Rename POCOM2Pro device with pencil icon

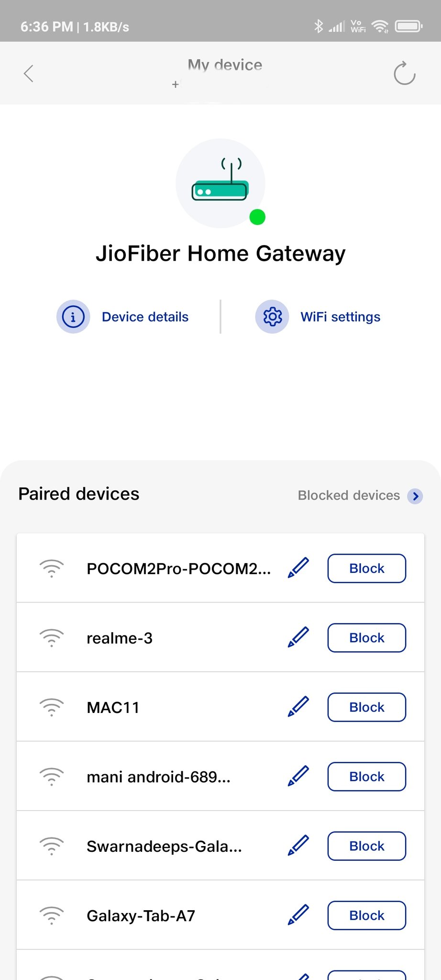(x=298, y=568)
